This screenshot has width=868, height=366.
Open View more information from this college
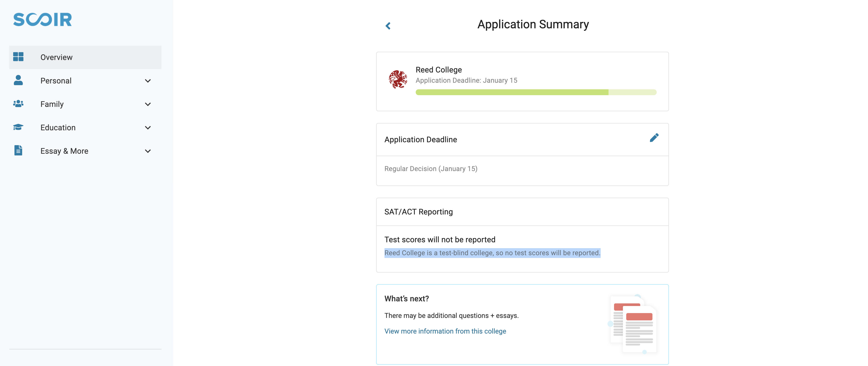tap(445, 331)
